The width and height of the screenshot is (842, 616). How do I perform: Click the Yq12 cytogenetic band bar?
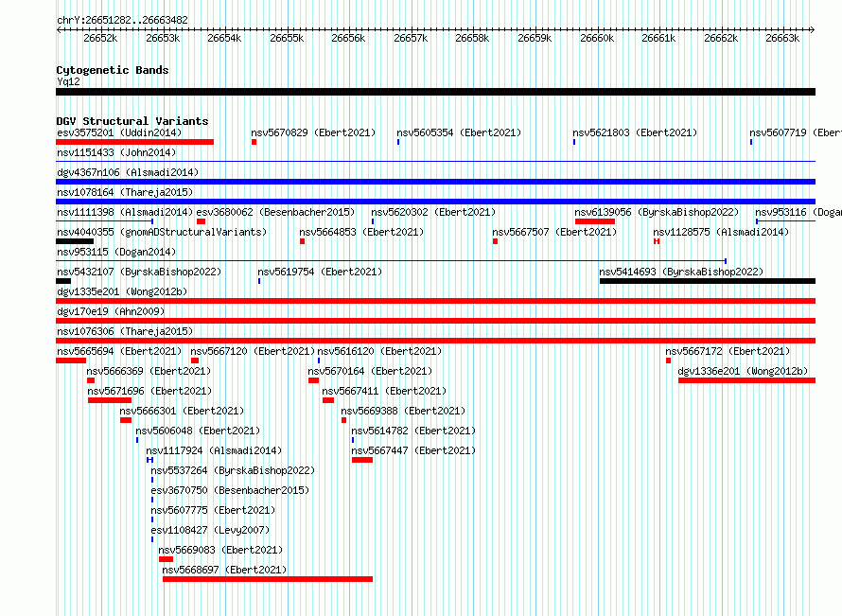pos(435,92)
